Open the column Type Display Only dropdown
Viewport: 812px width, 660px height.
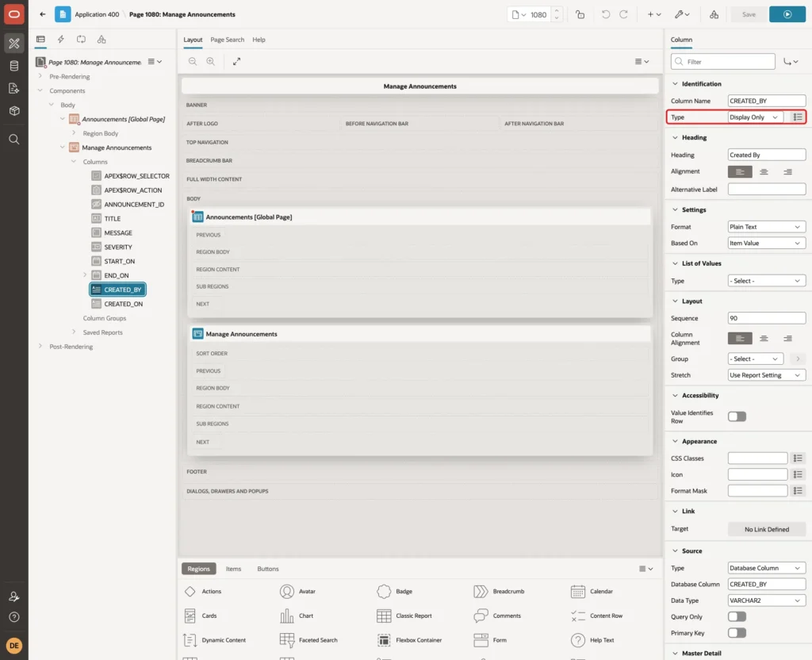(x=755, y=117)
